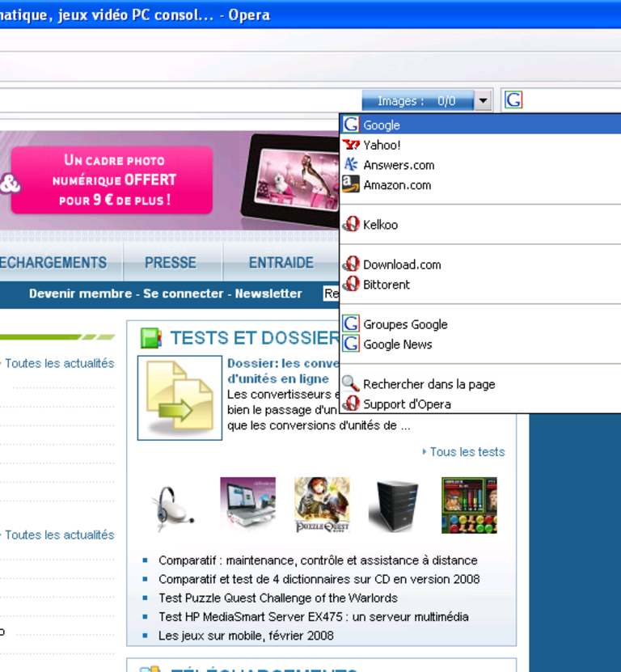Open the ENTRAIDE navigation tab
The width and height of the screenshot is (621, 672).
[281, 262]
